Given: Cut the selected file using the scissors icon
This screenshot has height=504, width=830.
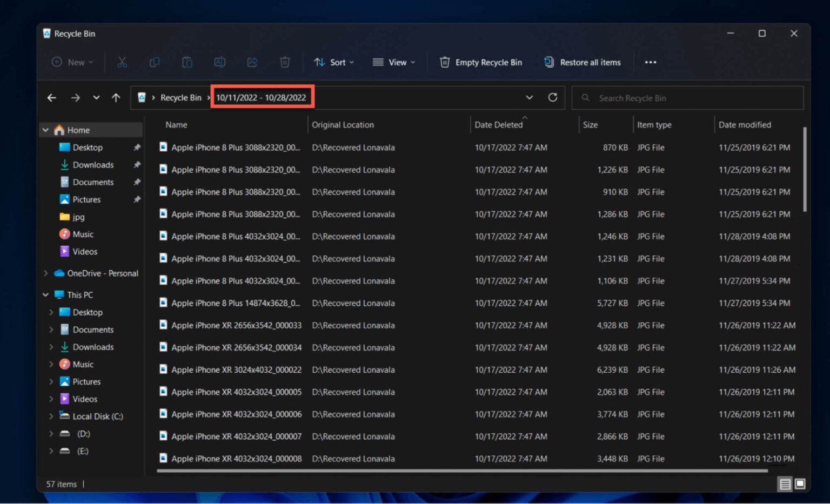Looking at the screenshot, I should [122, 62].
